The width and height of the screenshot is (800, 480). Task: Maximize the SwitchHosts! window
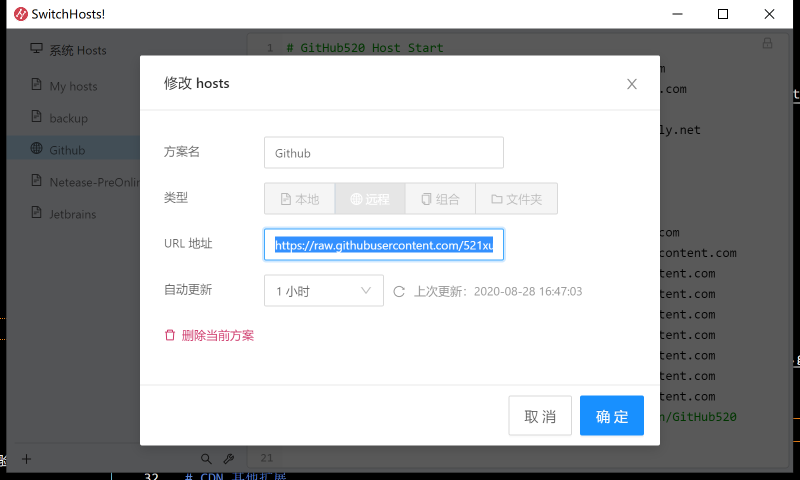[x=723, y=14]
